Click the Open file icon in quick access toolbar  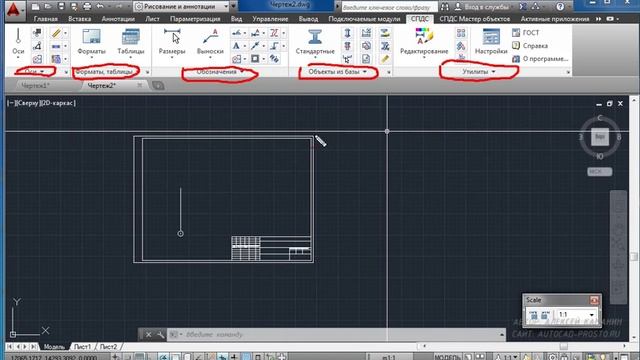click(48, 7)
